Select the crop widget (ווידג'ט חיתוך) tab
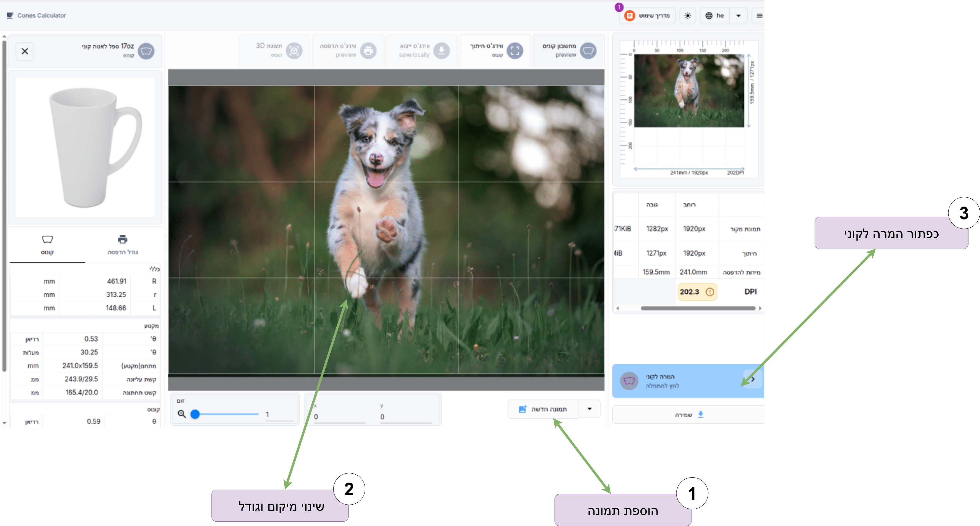The image size is (980, 526). 495,50
